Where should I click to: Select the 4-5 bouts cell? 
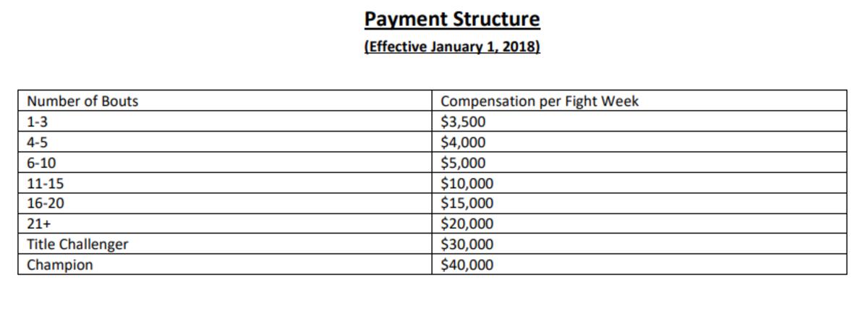[x=36, y=142]
